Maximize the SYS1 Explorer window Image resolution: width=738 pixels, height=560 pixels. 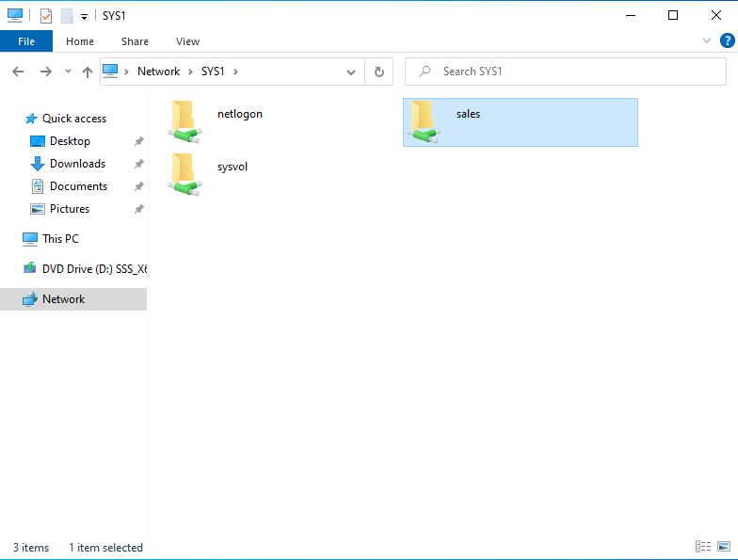(673, 15)
